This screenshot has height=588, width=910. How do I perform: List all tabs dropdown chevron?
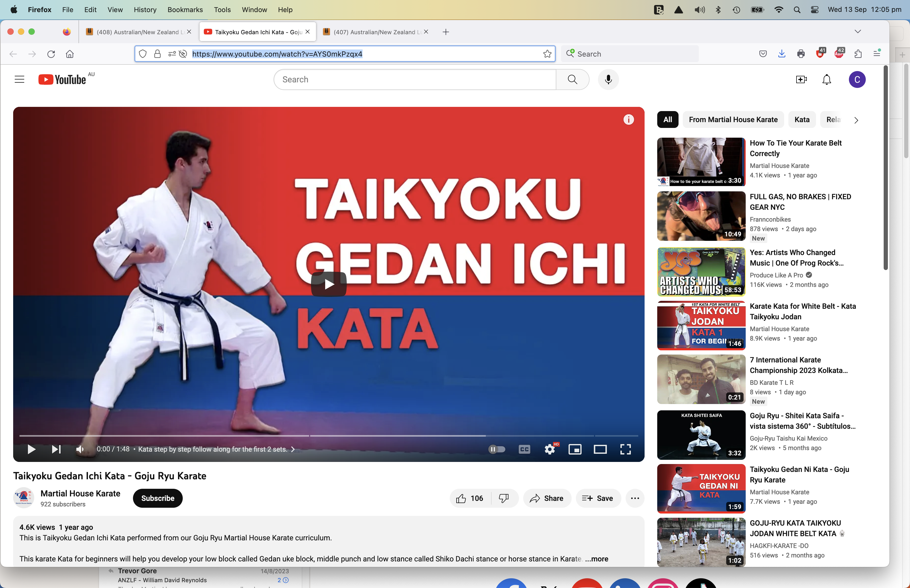(858, 32)
